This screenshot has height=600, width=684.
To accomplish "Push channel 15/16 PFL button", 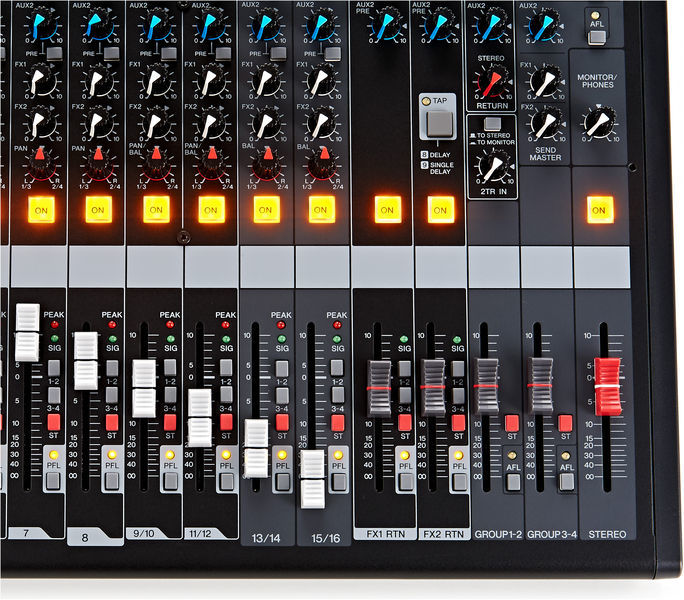I will tap(338, 481).
